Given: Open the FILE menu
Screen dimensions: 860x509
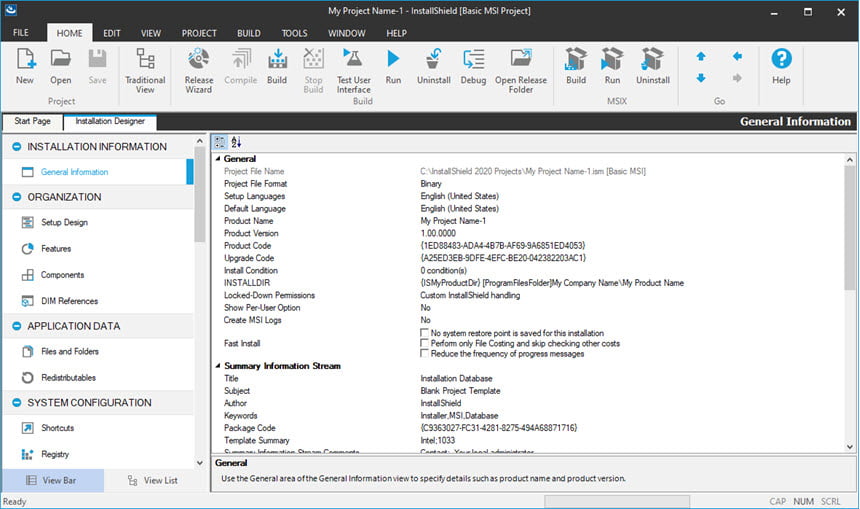Looking at the screenshot, I should click(x=21, y=33).
